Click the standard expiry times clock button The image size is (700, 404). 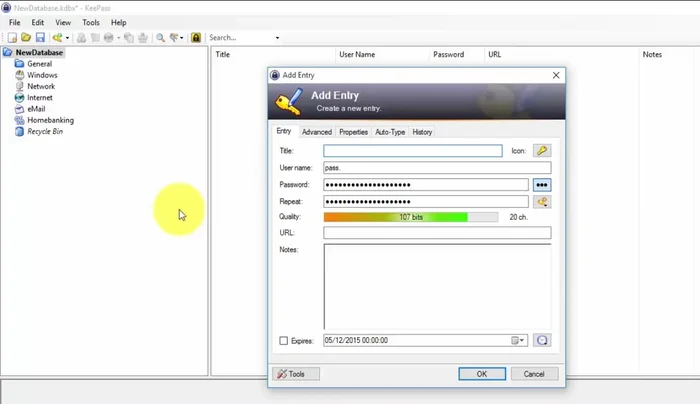(x=541, y=340)
